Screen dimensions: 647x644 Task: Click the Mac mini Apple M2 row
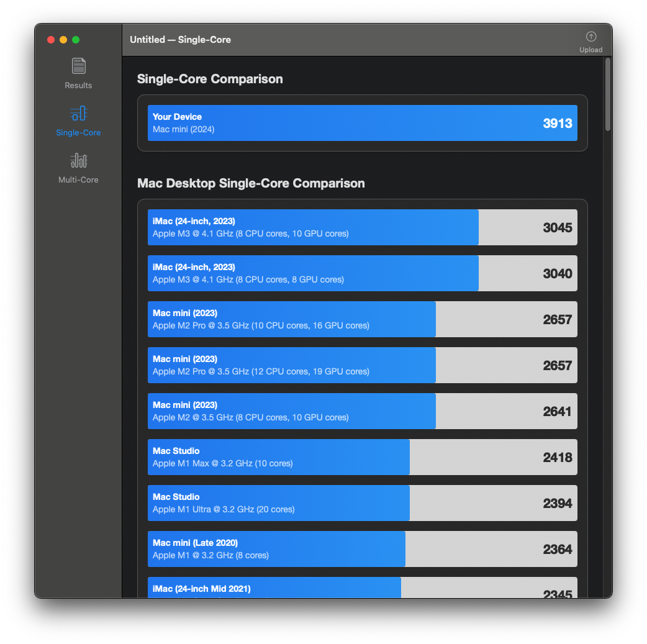point(362,411)
